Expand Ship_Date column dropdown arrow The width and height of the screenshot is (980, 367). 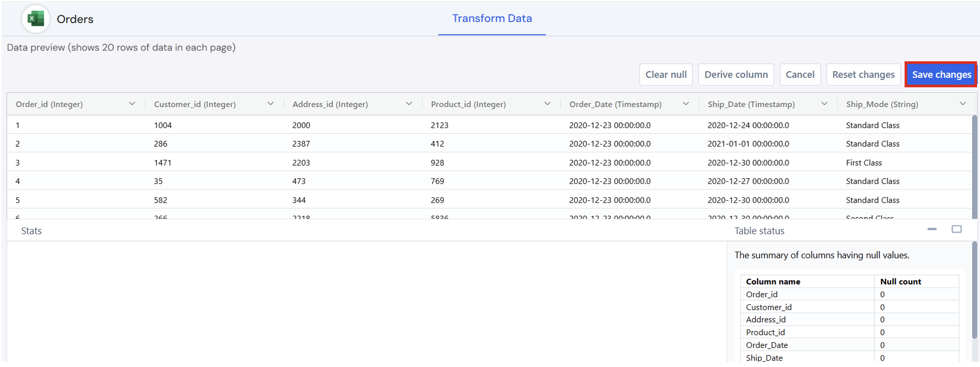(824, 104)
